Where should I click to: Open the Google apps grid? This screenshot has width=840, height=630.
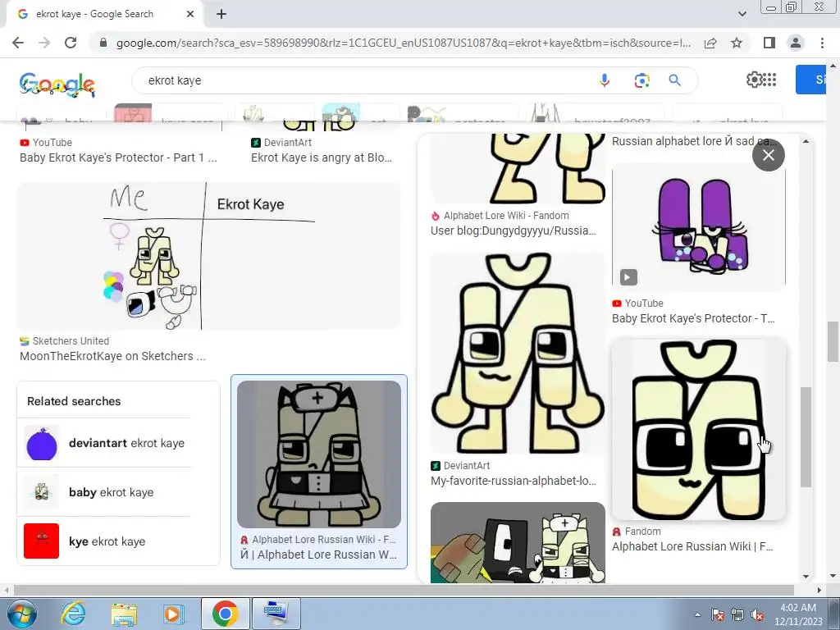[769, 80]
